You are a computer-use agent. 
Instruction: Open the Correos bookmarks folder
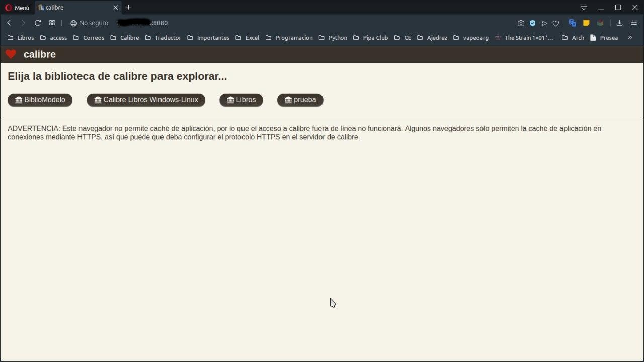pos(89,38)
